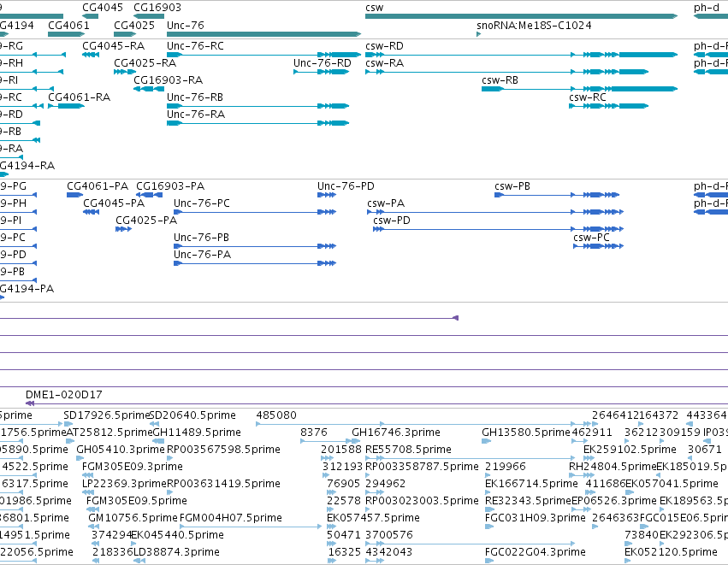Open the LP22369.3prime EST label

click(124, 484)
